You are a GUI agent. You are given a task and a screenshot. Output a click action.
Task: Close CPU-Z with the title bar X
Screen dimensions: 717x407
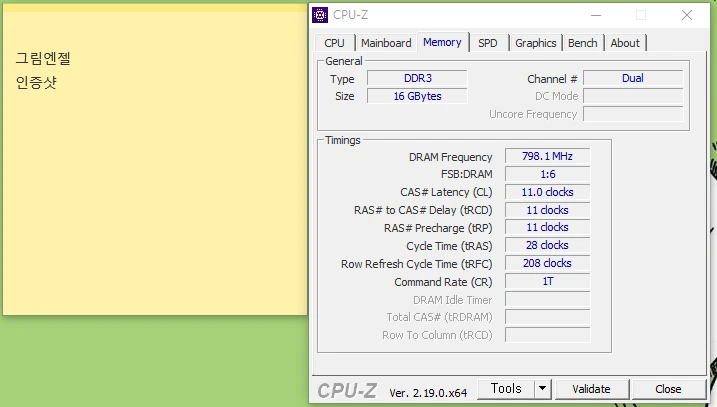tap(687, 15)
